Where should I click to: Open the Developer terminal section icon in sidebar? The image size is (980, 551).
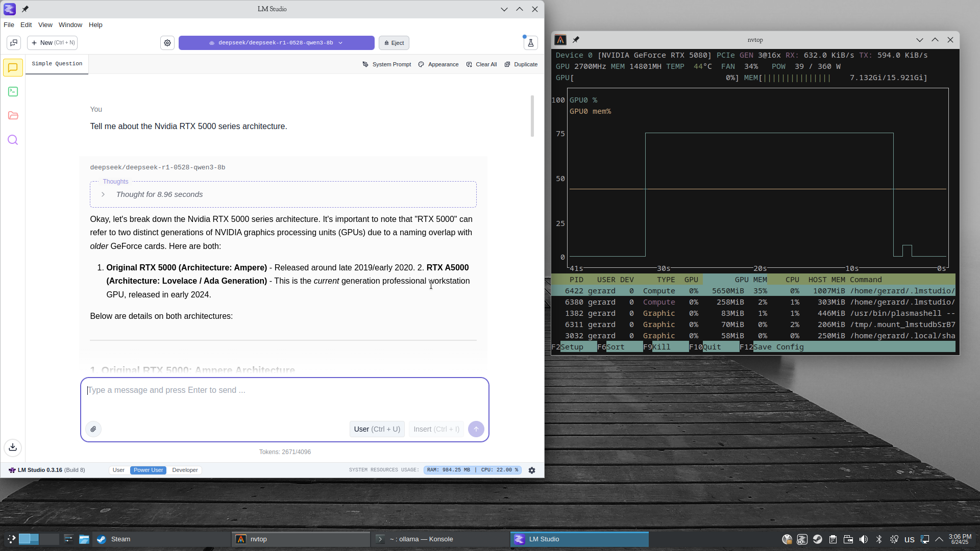coord(13,92)
